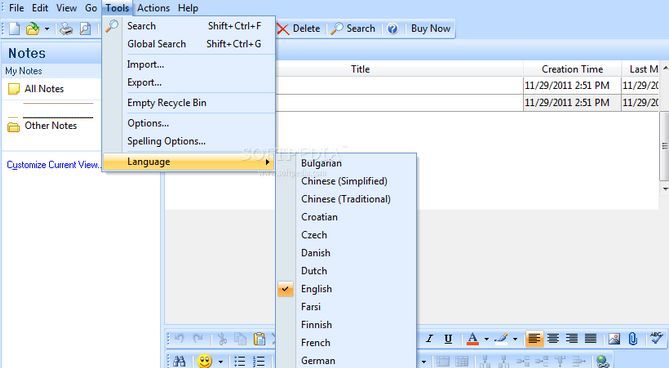Open the Edit menu

pyautogui.click(x=40, y=8)
